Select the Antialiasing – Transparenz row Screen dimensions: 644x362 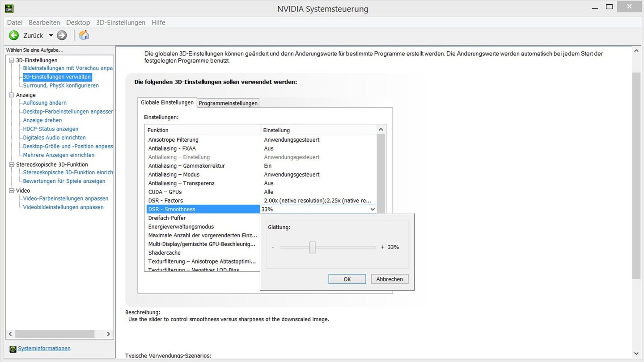(x=262, y=183)
